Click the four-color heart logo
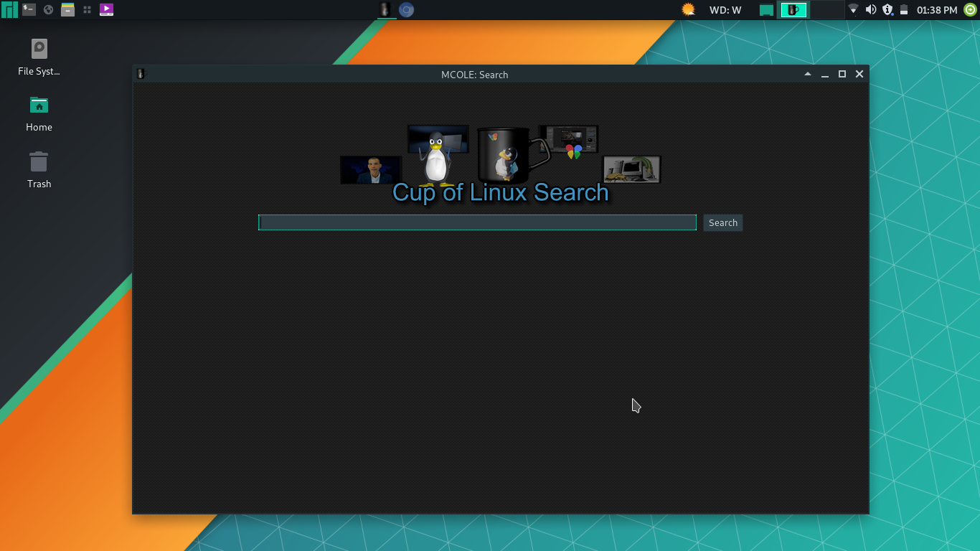The width and height of the screenshot is (980, 551). tap(574, 151)
